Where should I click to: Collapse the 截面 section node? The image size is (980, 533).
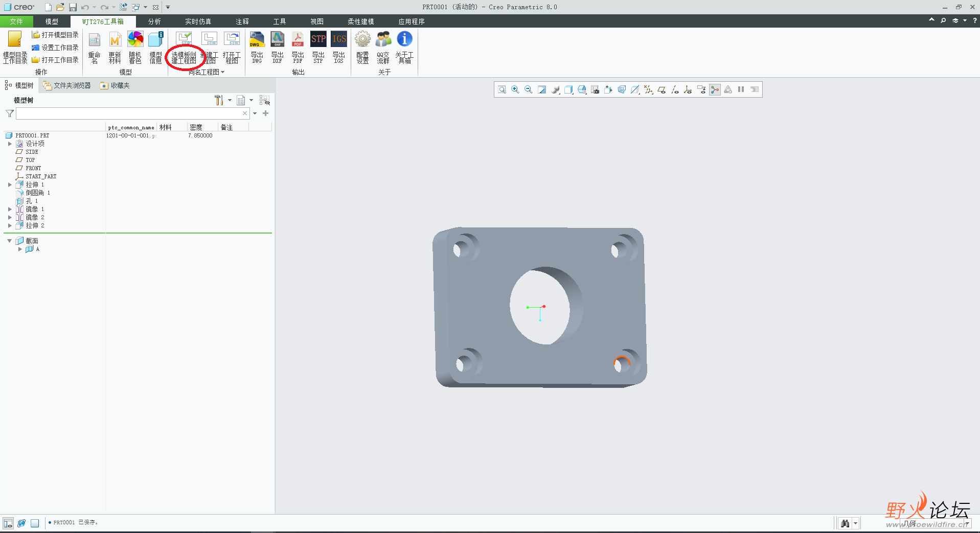tap(9, 241)
